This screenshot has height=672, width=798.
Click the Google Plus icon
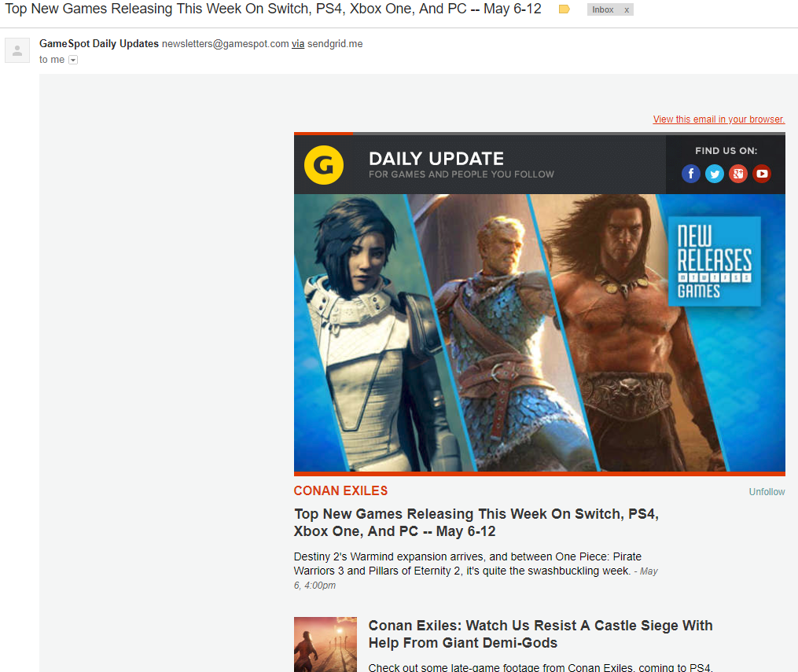tap(738, 174)
